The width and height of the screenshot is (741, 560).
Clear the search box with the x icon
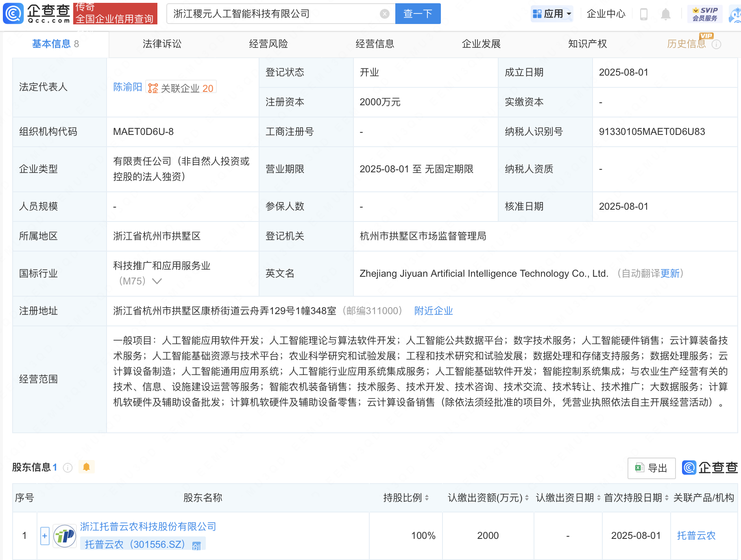click(385, 13)
